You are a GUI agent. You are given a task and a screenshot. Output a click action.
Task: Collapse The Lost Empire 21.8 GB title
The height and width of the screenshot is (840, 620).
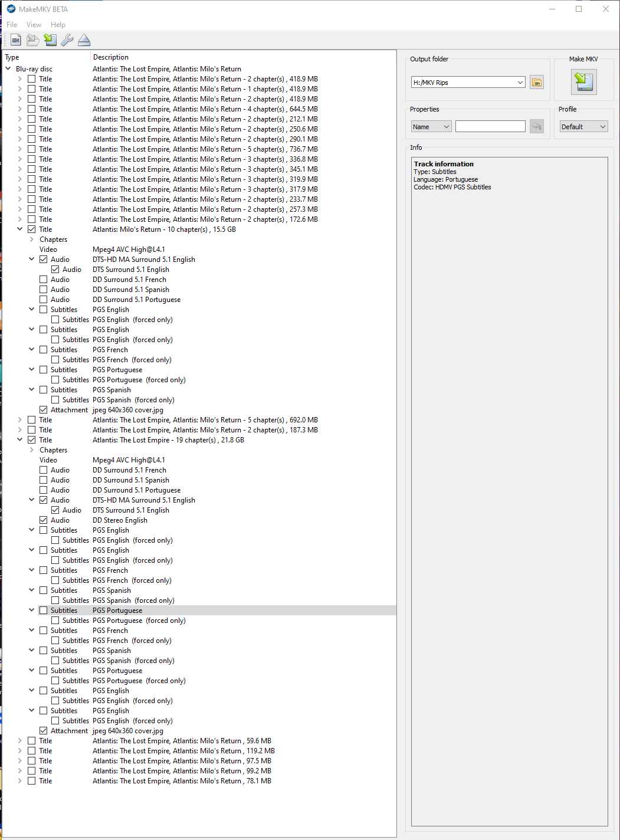(20, 440)
